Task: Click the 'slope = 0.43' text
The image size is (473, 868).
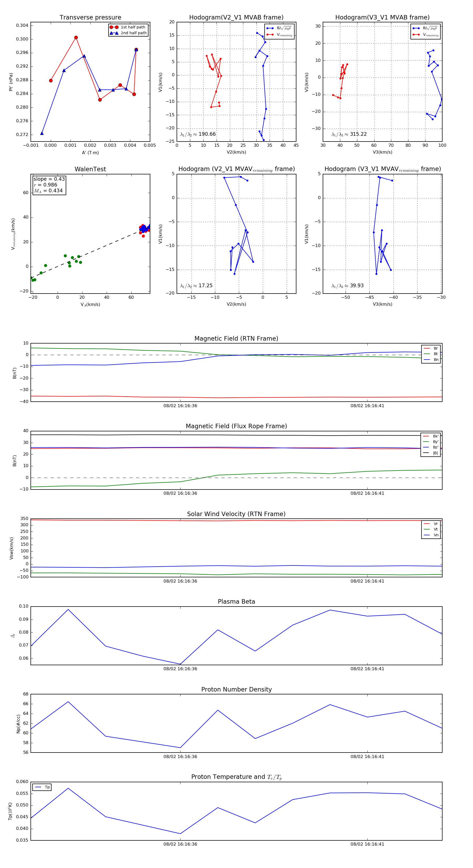Action: (49, 179)
